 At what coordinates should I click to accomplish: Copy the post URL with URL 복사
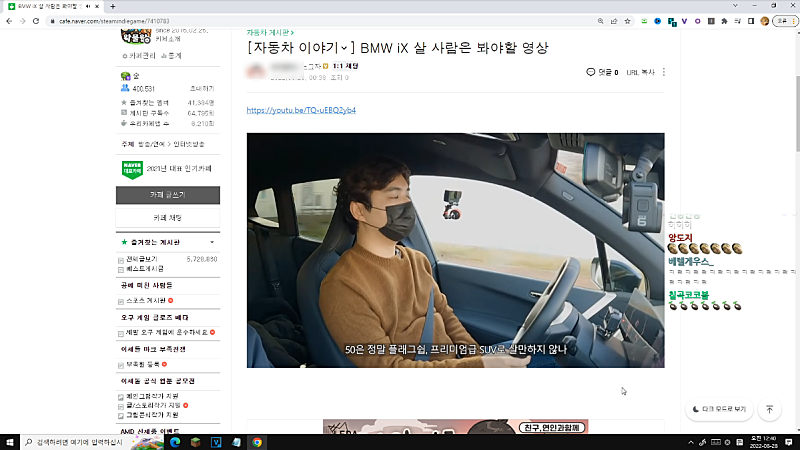pyautogui.click(x=640, y=72)
